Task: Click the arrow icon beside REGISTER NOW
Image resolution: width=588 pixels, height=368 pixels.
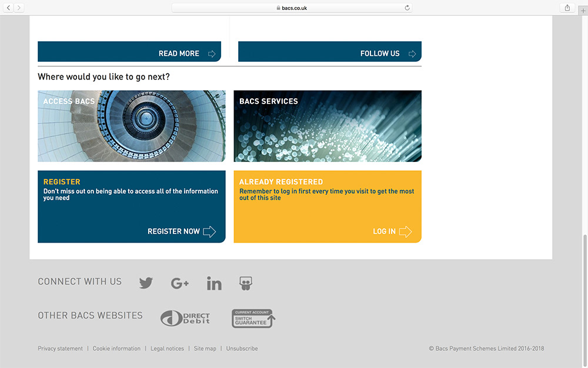Action: click(x=209, y=231)
